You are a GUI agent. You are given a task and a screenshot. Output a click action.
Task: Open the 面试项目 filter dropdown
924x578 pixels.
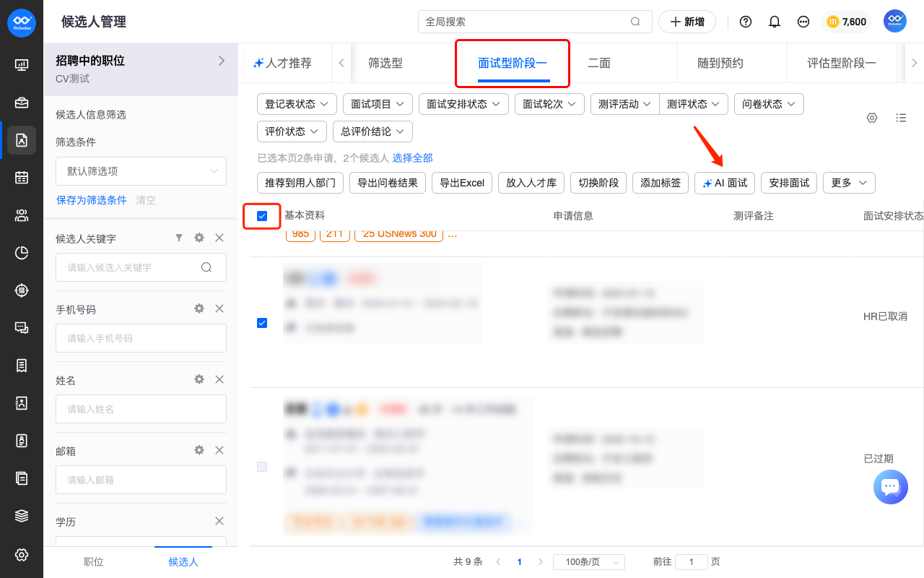(378, 104)
